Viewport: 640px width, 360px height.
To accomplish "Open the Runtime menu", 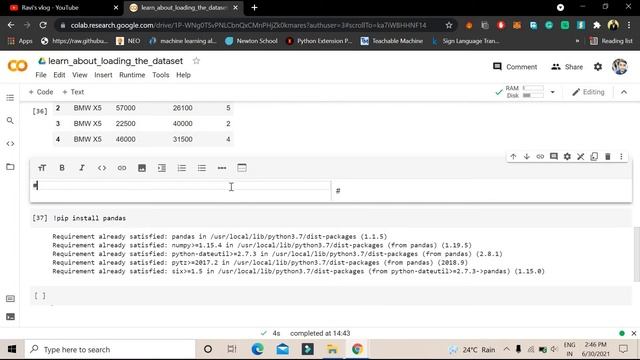I will point(132,75).
